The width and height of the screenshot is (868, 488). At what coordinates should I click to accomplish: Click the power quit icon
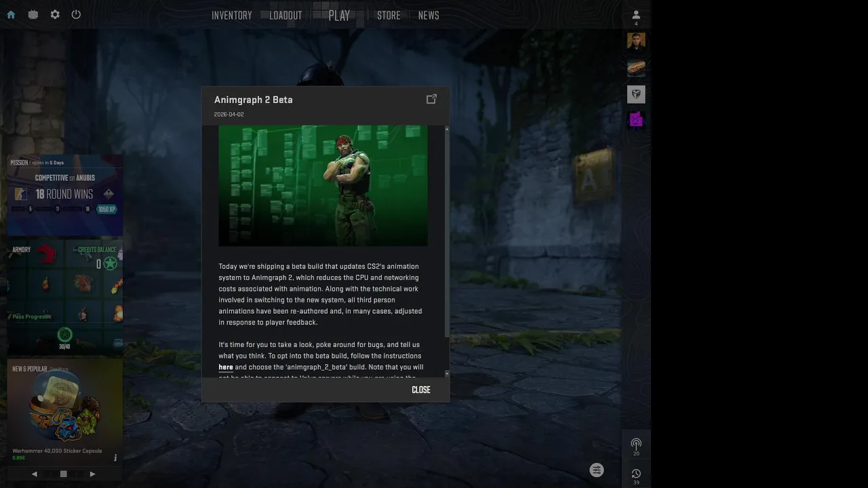(76, 14)
